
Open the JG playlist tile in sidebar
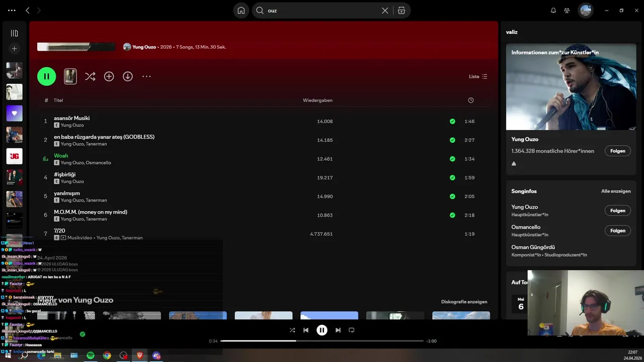(x=14, y=156)
